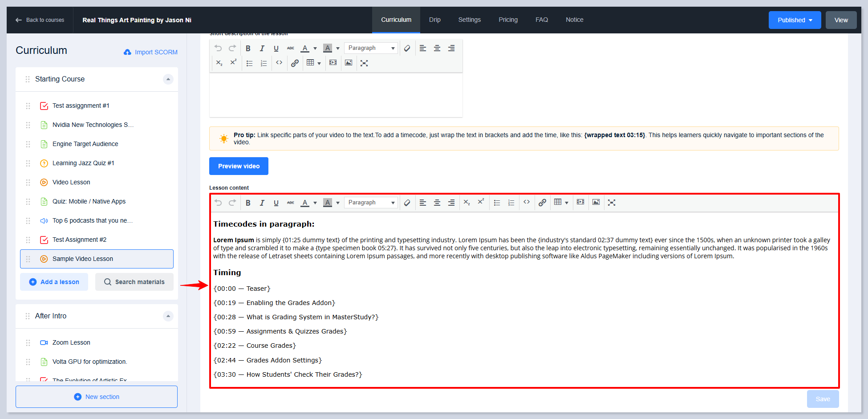The image size is (868, 419).
Task: Insert media in short description toolbar
Action: (x=333, y=63)
